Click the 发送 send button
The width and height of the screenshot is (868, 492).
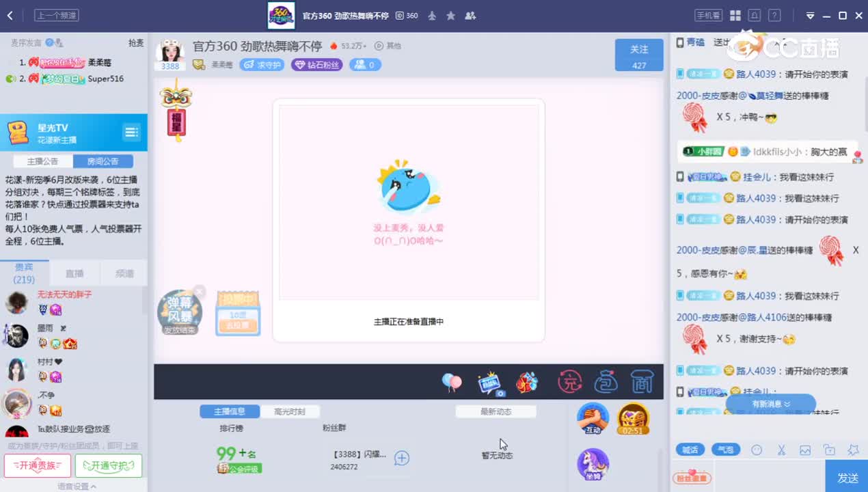pyautogui.click(x=847, y=477)
